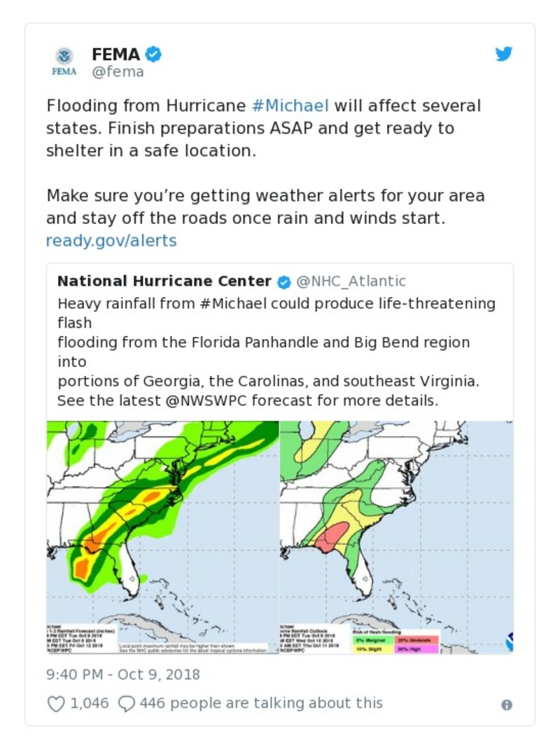Follow the ready.gov/alerts link
Viewport: 560px width, 752px height.
click(111, 241)
